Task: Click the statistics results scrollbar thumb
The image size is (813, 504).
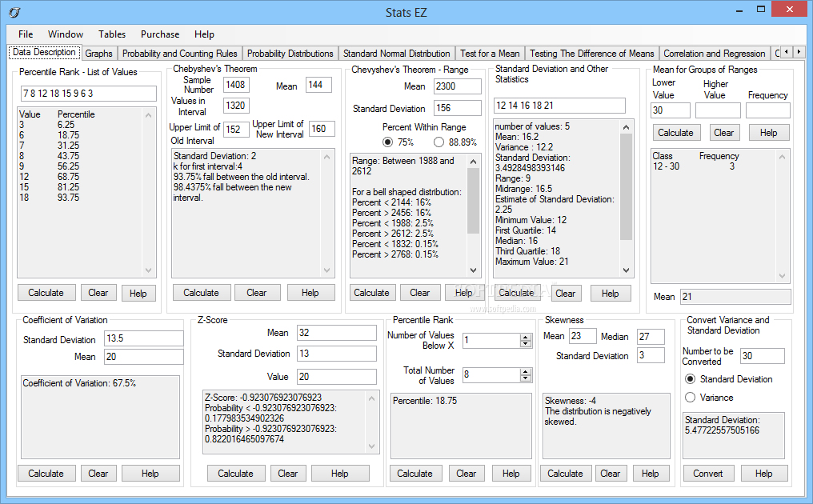Action: click(x=626, y=186)
